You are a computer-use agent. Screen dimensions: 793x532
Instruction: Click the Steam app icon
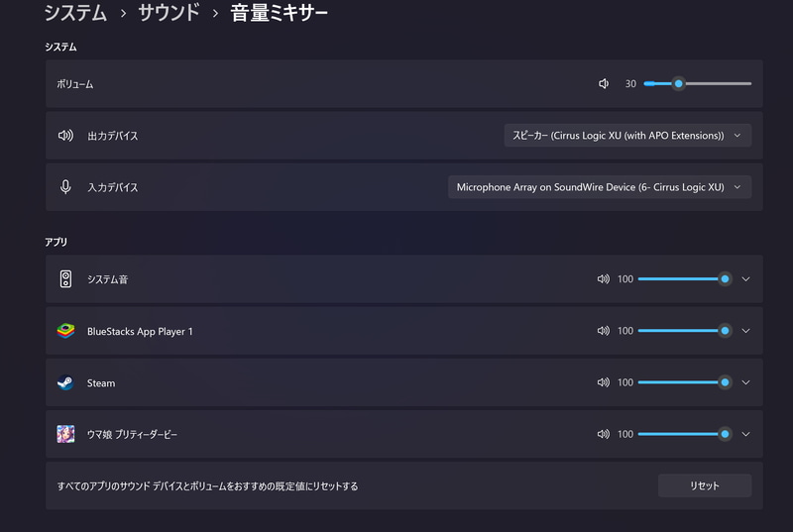pos(65,382)
